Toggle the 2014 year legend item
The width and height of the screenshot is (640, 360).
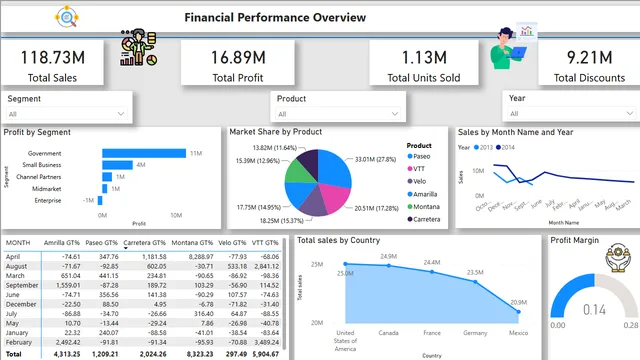point(505,147)
